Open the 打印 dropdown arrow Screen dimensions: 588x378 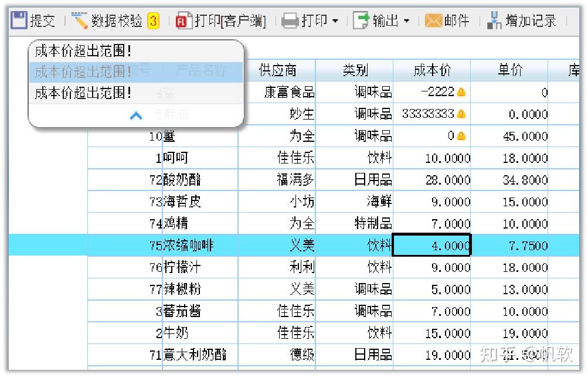335,21
